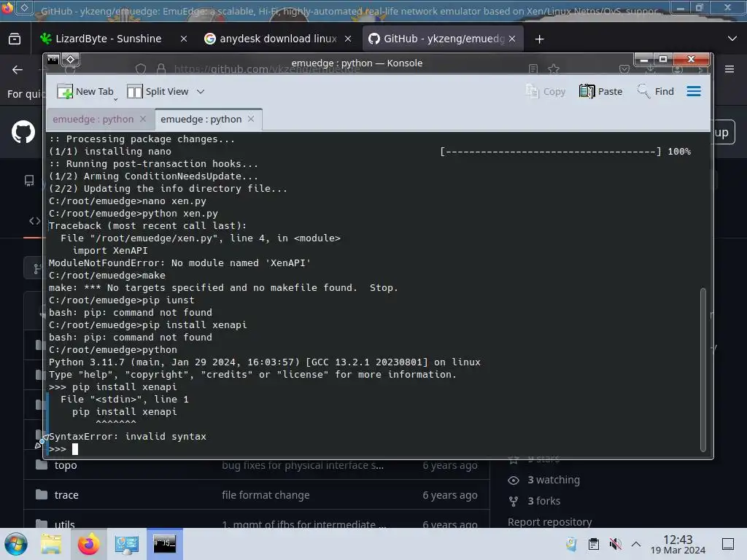Click the Firefox window menu icon

point(7,7)
